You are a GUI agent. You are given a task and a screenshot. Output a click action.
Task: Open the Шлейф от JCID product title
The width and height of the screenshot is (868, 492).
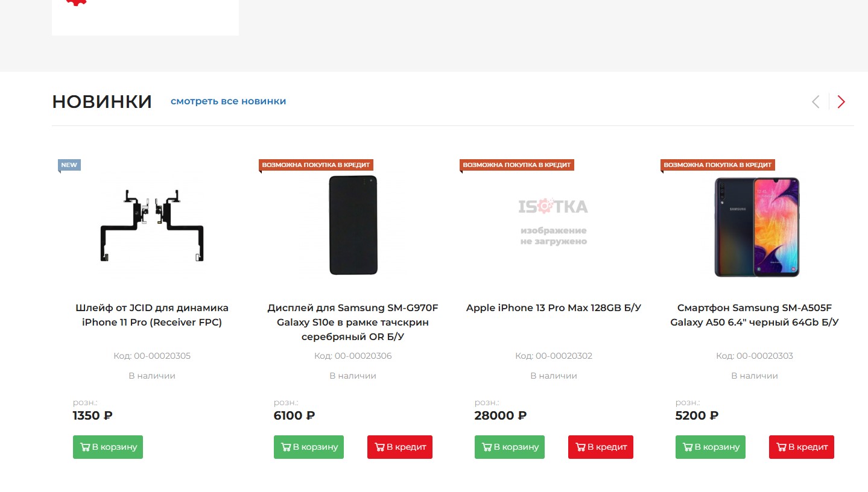click(x=152, y=315)
